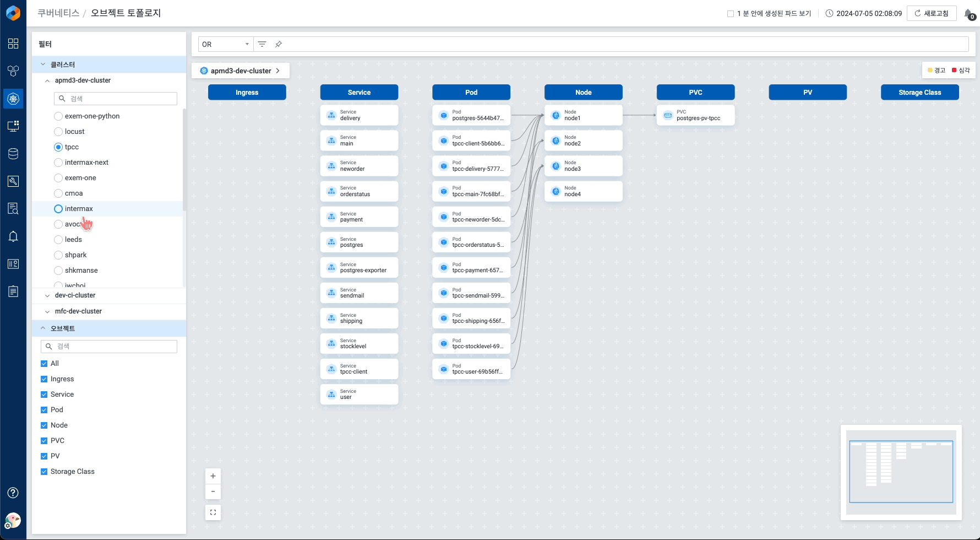Viewport: 980px width, 540px height.
Task: Enable pods created within 1 minute checkbox
Action: [731, 14]
